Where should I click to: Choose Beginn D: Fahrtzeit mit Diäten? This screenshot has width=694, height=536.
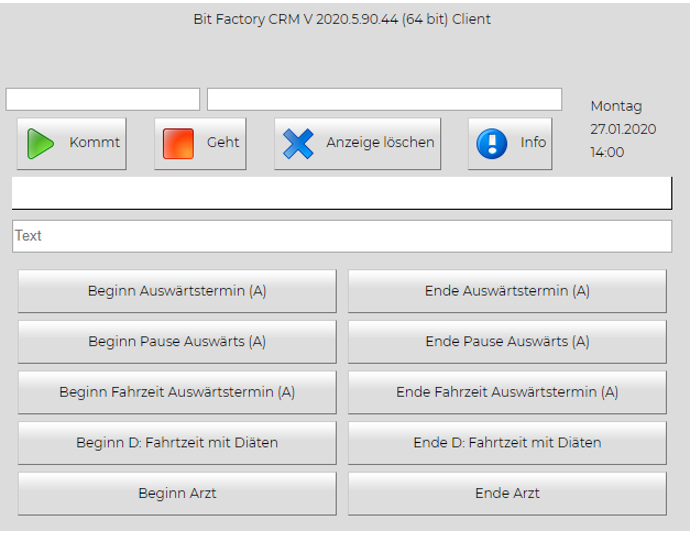177,442
